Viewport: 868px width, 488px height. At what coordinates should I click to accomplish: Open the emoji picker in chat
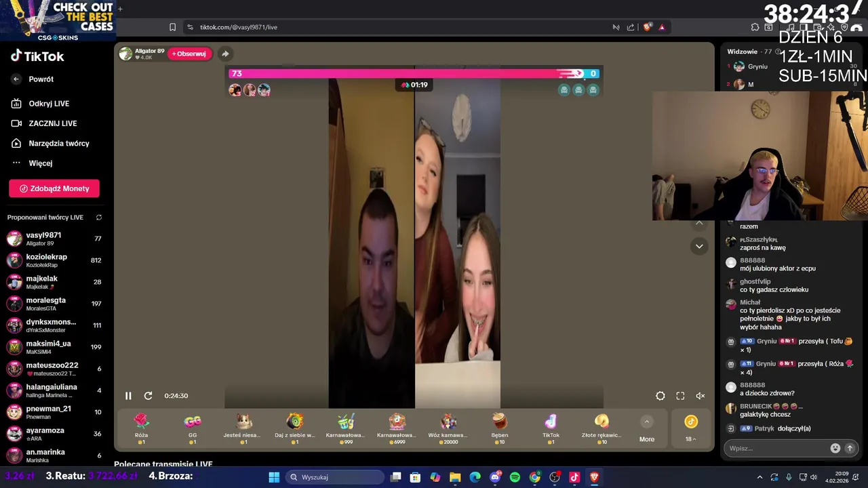pos(835,448)
